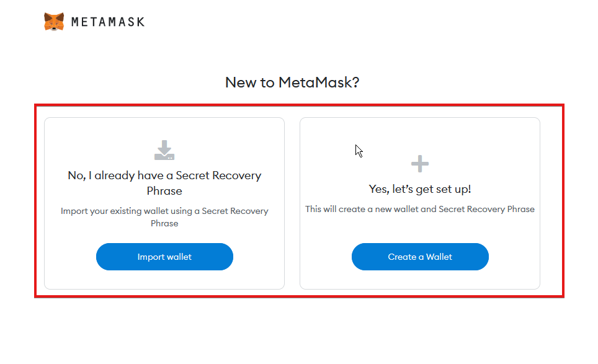Click the large "Phrase" word in import card title
This screenshot has width=598, height=364.
pyautogui.click(x=164, y=191)
